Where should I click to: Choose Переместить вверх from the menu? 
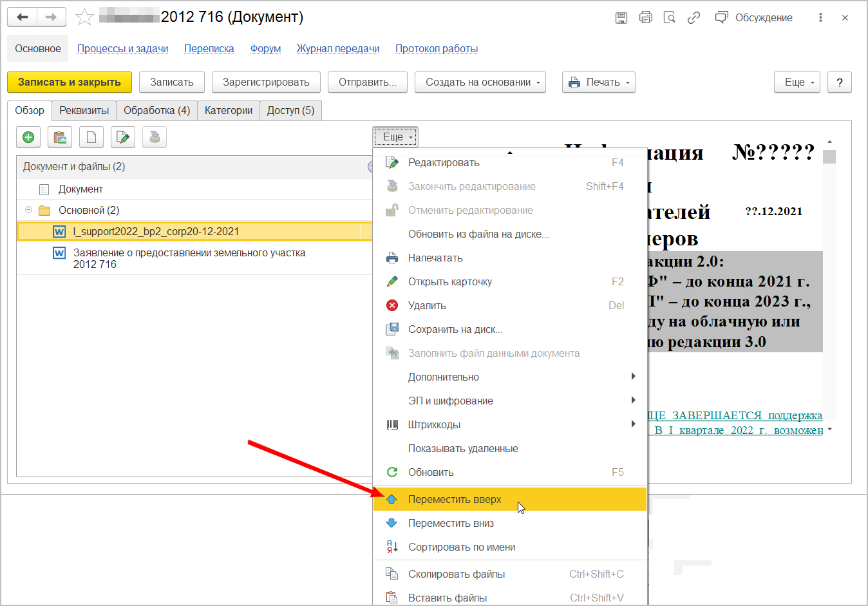[510, 500]
